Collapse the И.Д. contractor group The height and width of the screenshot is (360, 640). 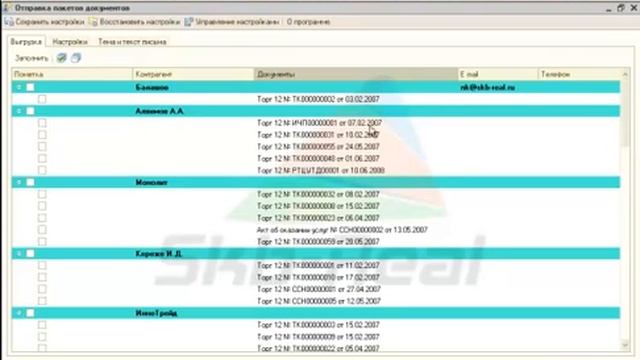[19, 253]
